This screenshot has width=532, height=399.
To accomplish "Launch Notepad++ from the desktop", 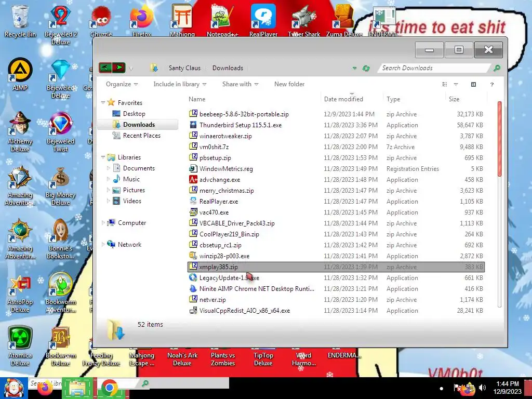I will pyautogui.click(x=222, y=21).
